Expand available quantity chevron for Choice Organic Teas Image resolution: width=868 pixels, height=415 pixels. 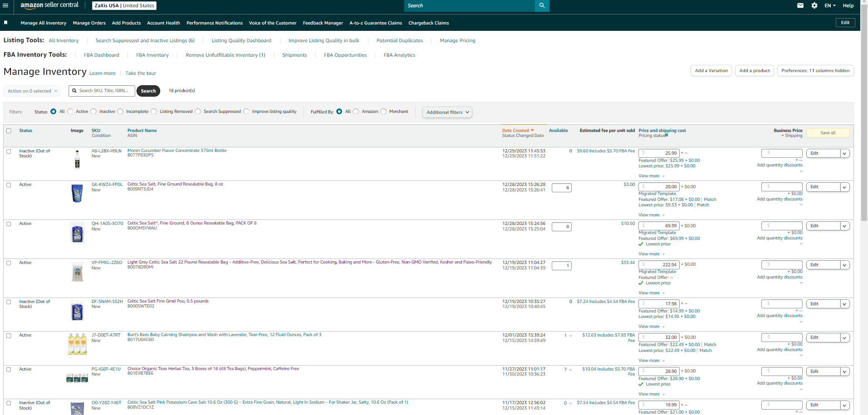point(570,370)
